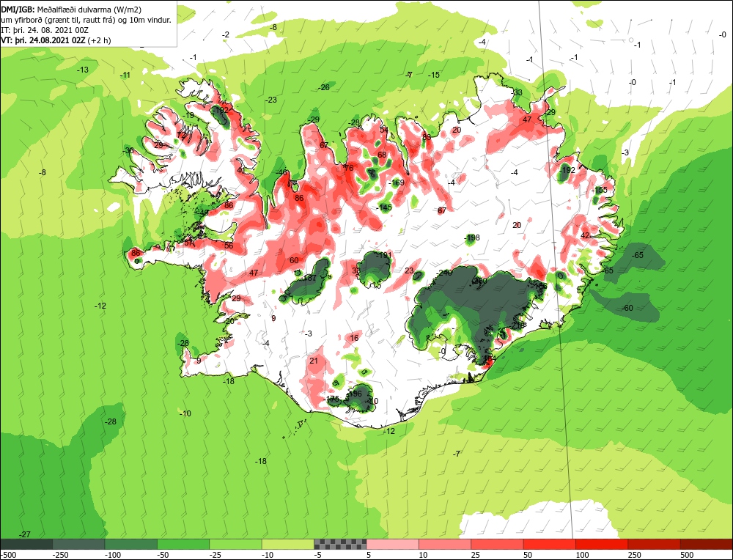Click the "100" label on the color scale
The image size is (733, 560).
coord(582,555)
